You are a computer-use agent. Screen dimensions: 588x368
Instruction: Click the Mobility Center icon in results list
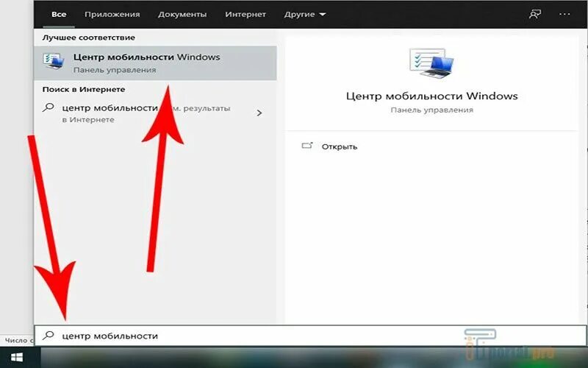(53, 61)
